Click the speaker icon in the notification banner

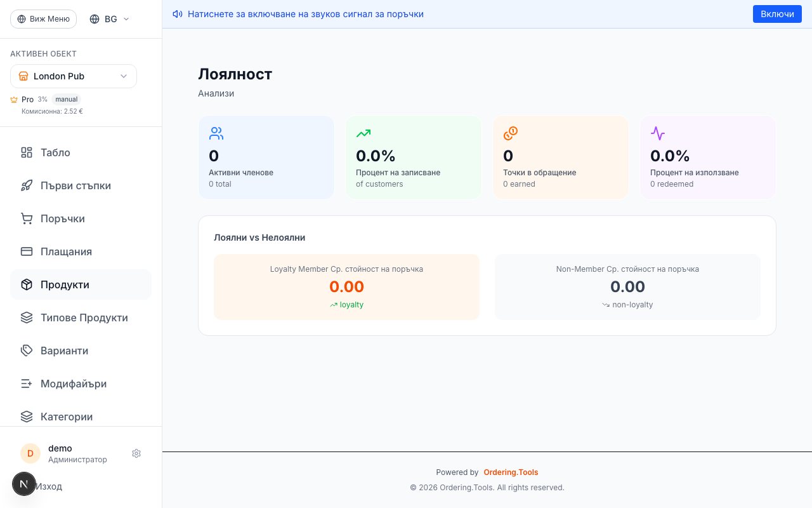(177, 13)
